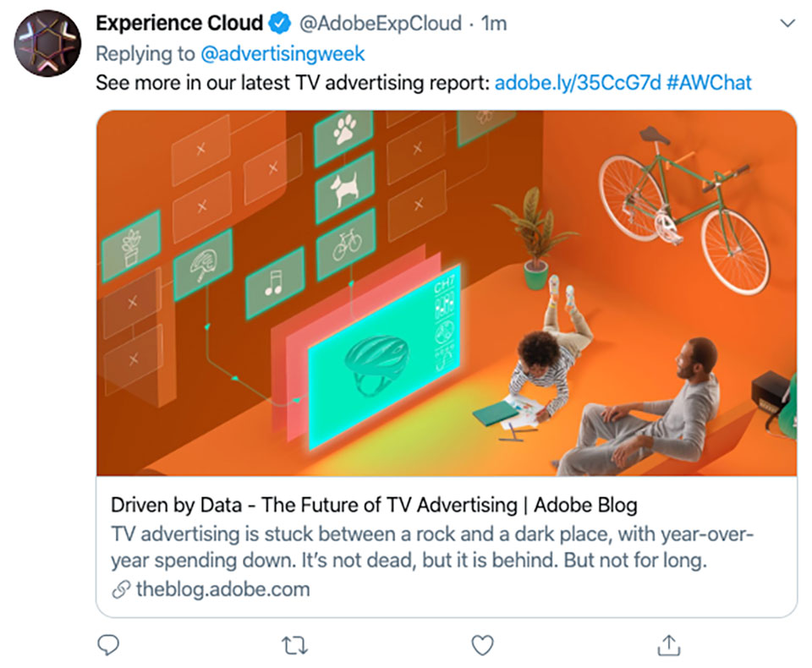
Task: Open the #AWChat hashtag
Action: 709,83
